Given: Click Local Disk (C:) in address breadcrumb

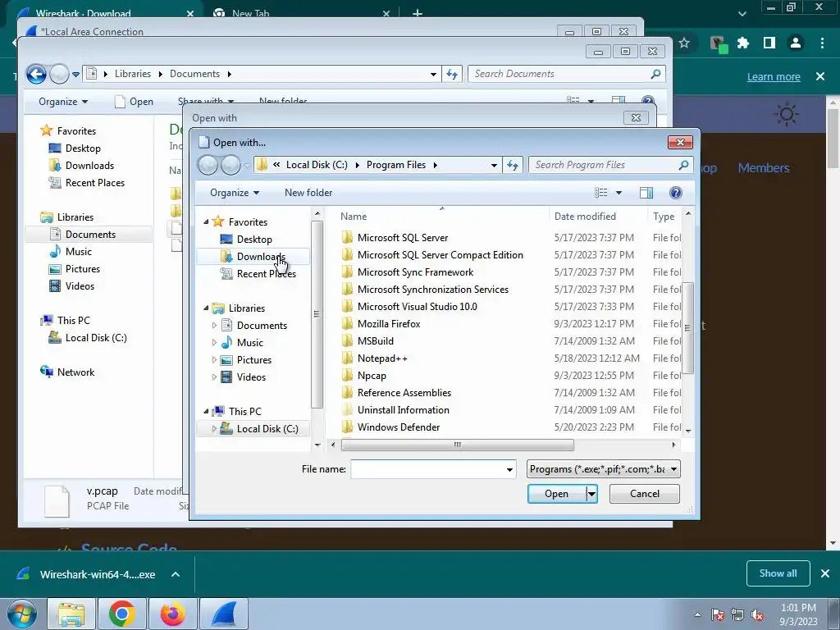Looking at the screenshot, I should (317, 165).
